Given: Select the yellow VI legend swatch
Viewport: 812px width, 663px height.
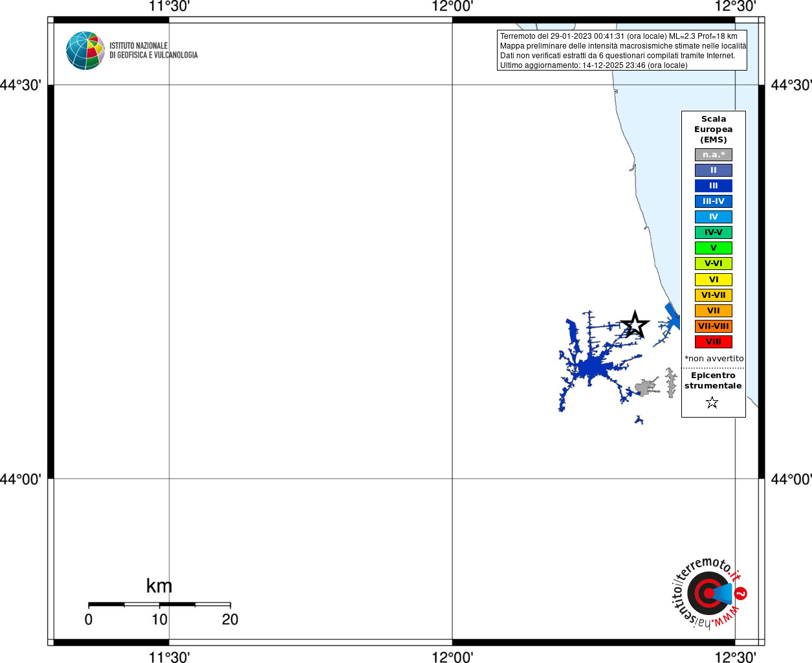Looking at the screenshot, I should point(714,280).
